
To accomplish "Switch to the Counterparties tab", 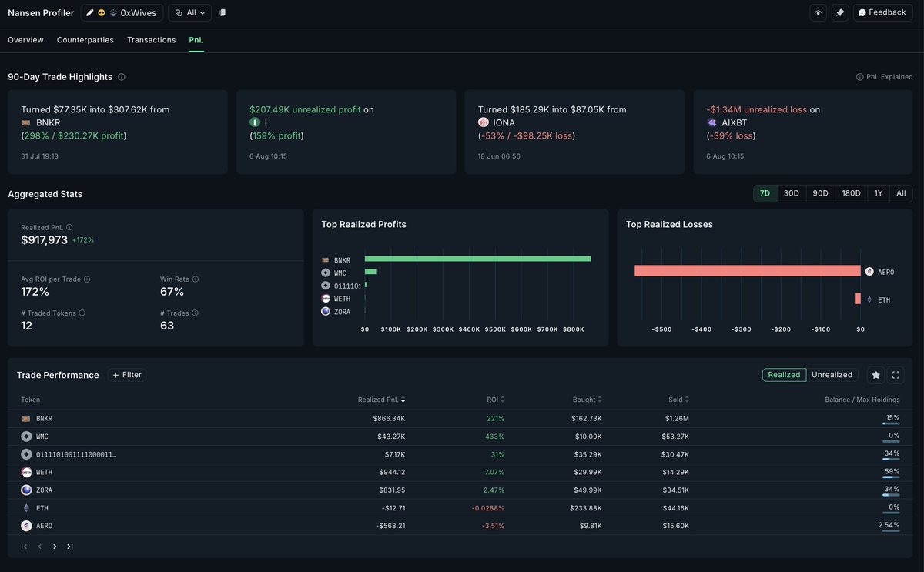I will (85, 40).
